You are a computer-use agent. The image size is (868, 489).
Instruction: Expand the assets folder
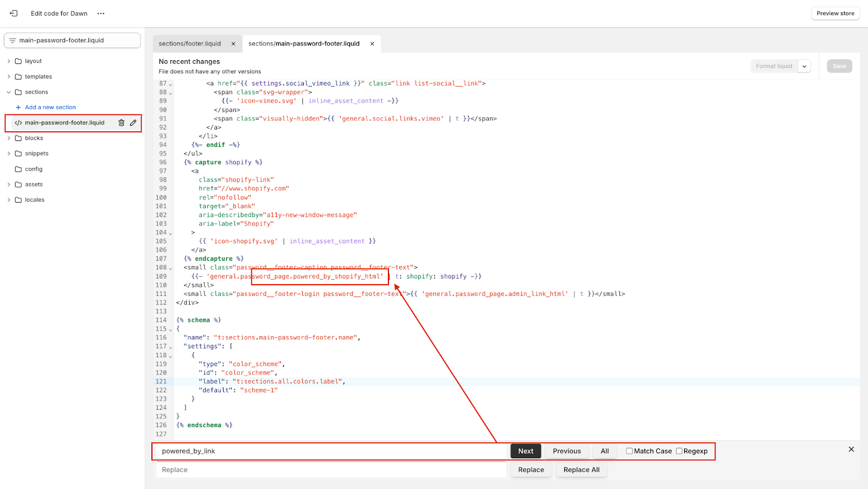pyautogui.click(x=9, y=184)
